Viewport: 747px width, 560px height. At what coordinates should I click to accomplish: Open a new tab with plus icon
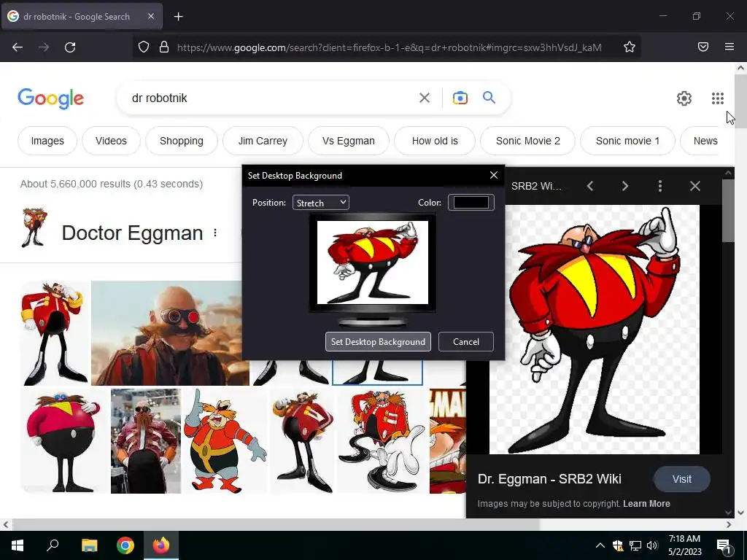pos(178,17)
